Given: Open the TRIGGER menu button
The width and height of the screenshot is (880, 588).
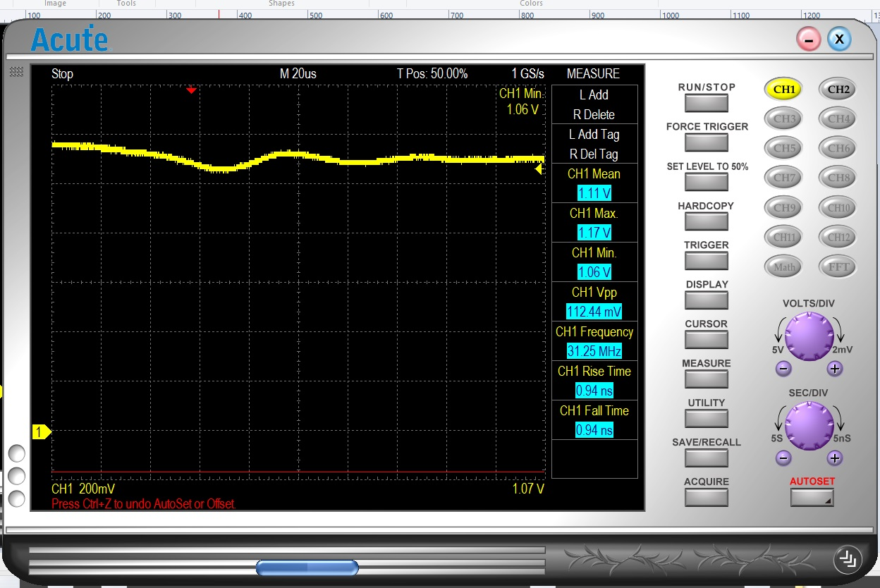Looking at the screenshot, I should [x=707, y=261].
